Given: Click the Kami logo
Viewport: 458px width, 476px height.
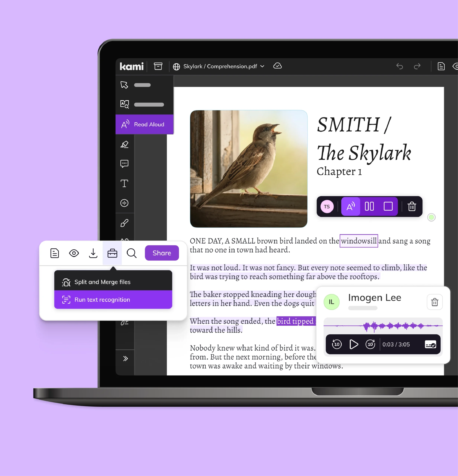Looking at the screenshot, I should pos(132,66).
